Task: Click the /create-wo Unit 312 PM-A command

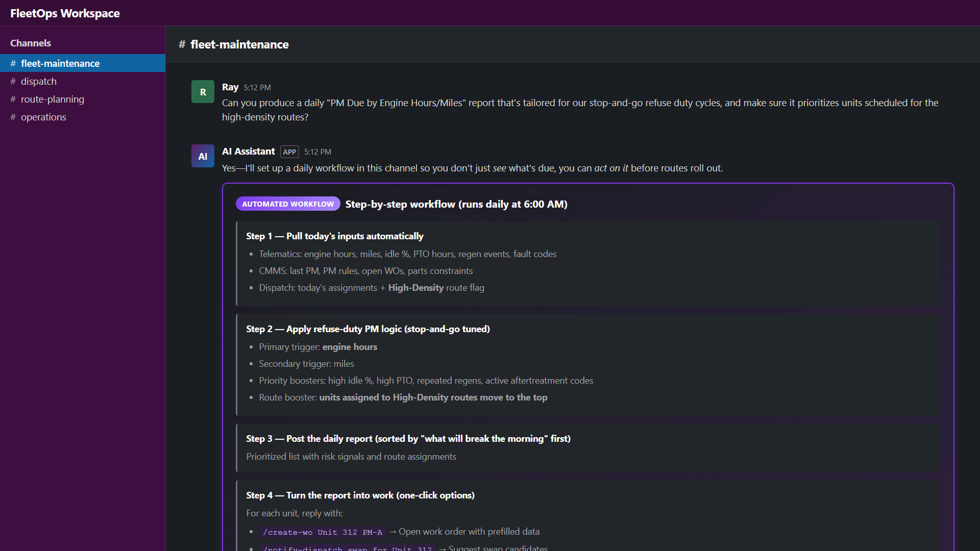Action: (323, 532)
